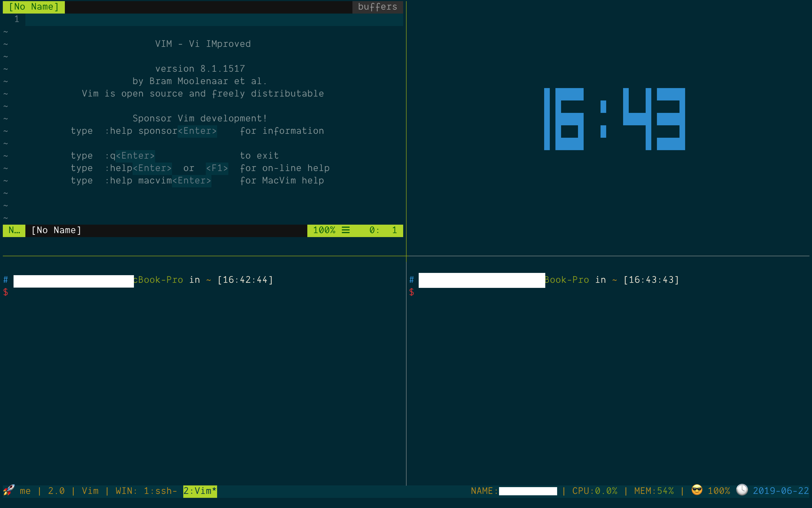Click 'by Bram Moolenaar et al.' line

pos(200,81)
